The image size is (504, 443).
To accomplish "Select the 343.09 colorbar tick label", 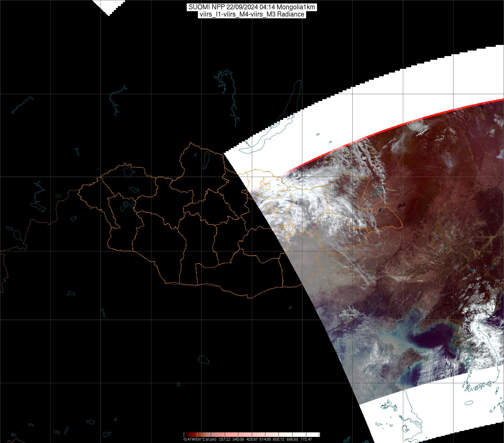I will [x=239, y=439].
